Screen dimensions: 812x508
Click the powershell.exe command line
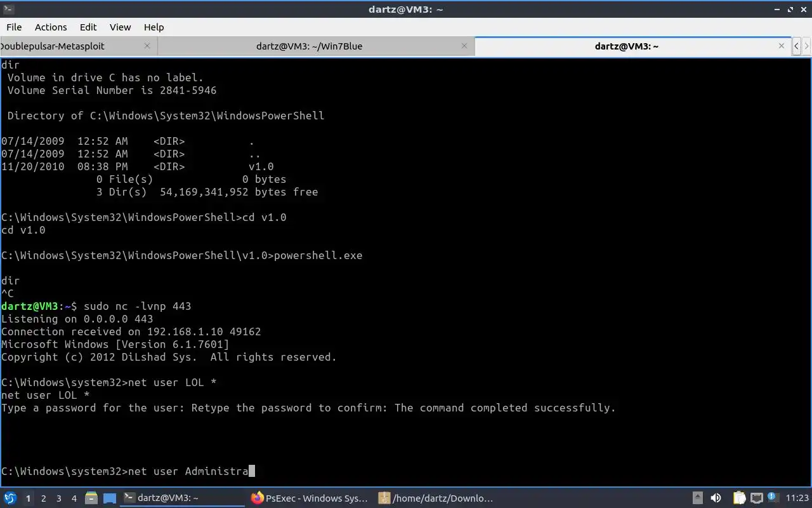tap(181, 255)
